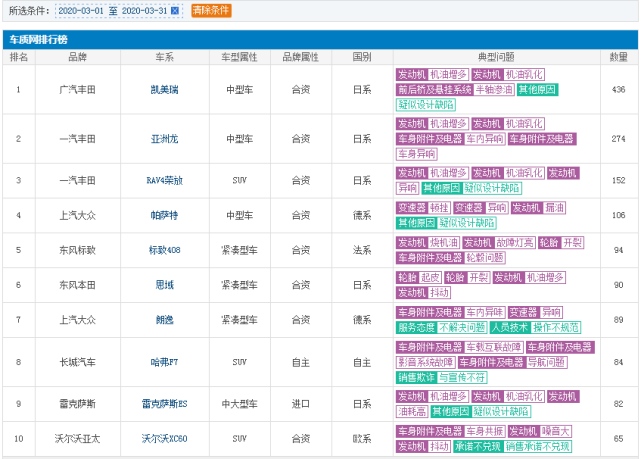Click the 标致408 link

165,250
